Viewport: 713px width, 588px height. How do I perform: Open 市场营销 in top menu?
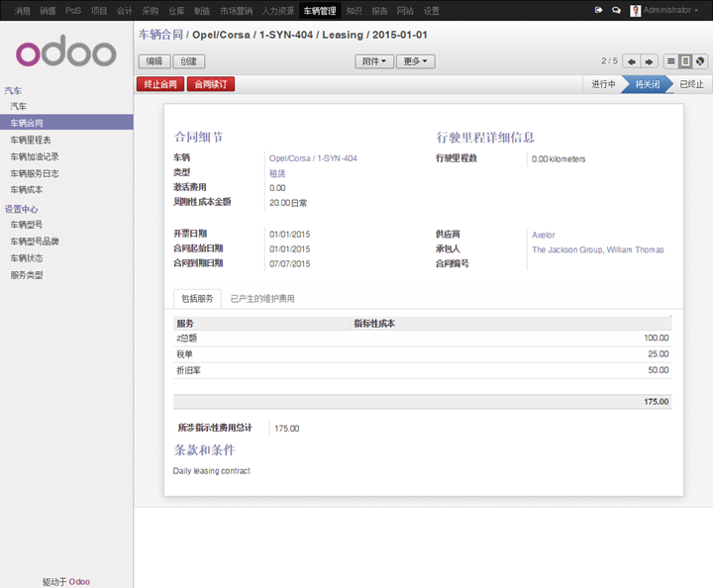coord(237,11)
